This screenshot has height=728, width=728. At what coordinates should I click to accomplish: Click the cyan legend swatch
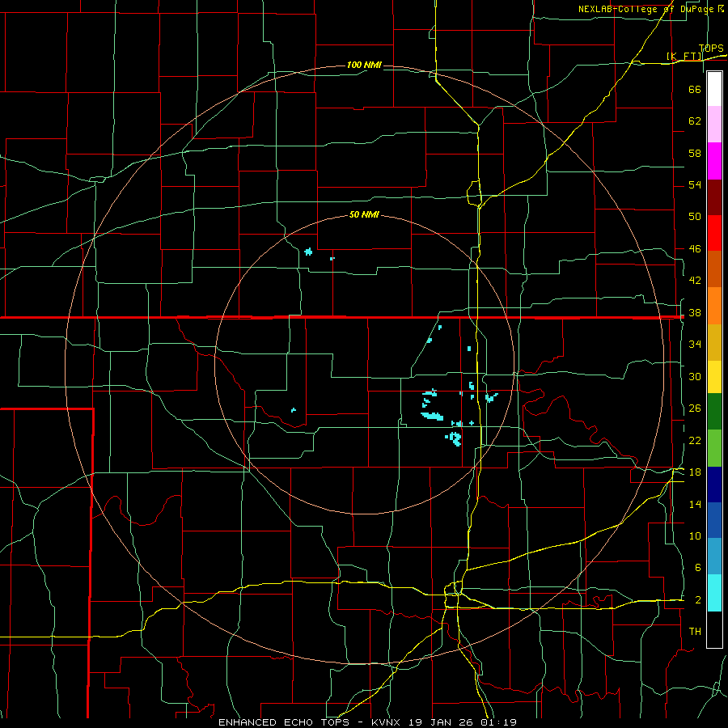point(714,593)
